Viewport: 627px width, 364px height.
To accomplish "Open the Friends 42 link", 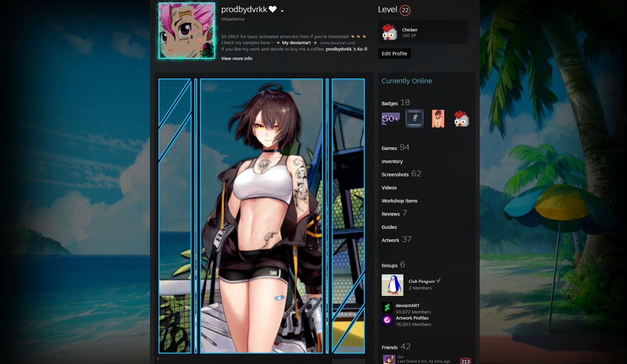I will [x=396, y=346].
